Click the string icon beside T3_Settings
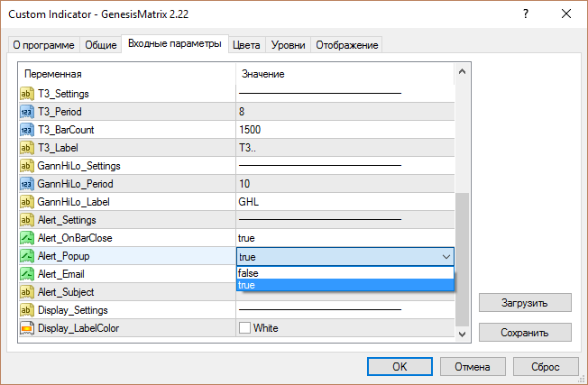 click(x=27, y=94)
